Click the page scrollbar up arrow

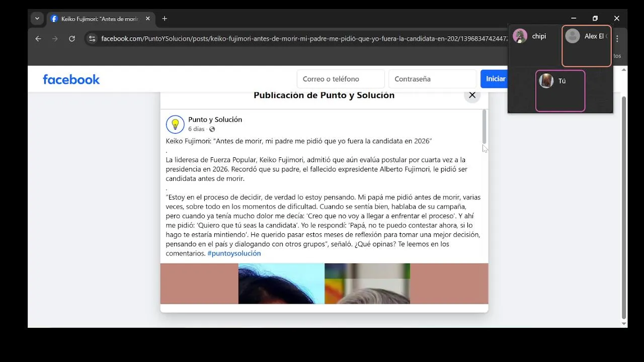coord(624,69)
